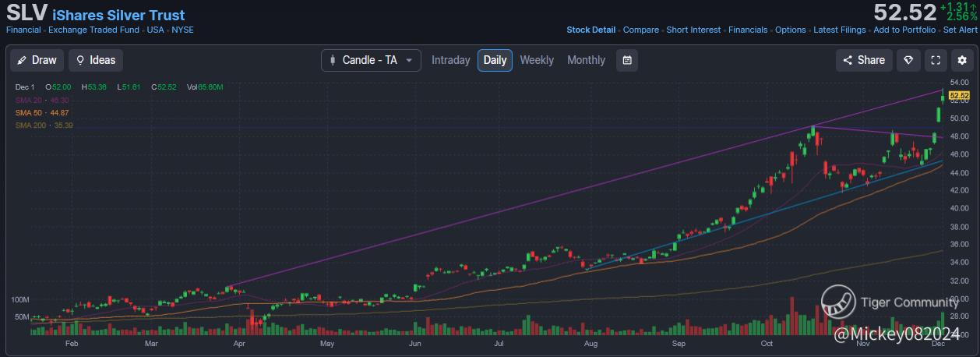Screen dimensions: 980x357
Task: Click the Share button
Action: point(863,60)
